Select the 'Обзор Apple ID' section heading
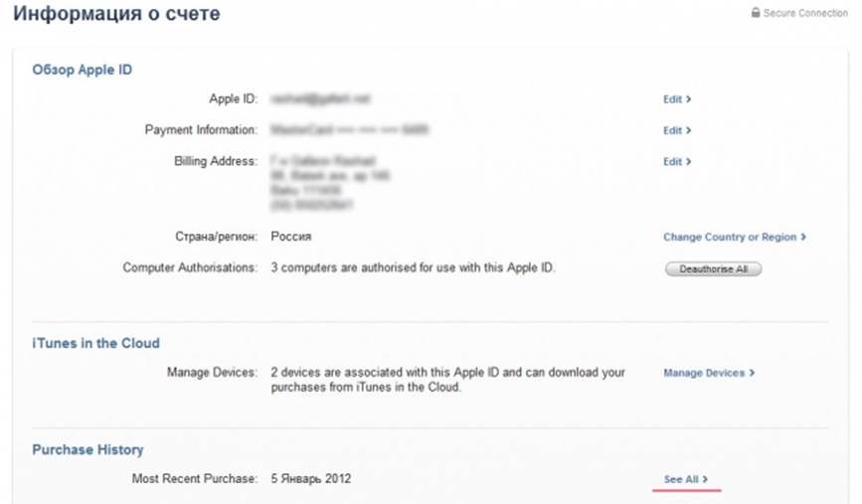The image size is (862, 504). [82, 70]
